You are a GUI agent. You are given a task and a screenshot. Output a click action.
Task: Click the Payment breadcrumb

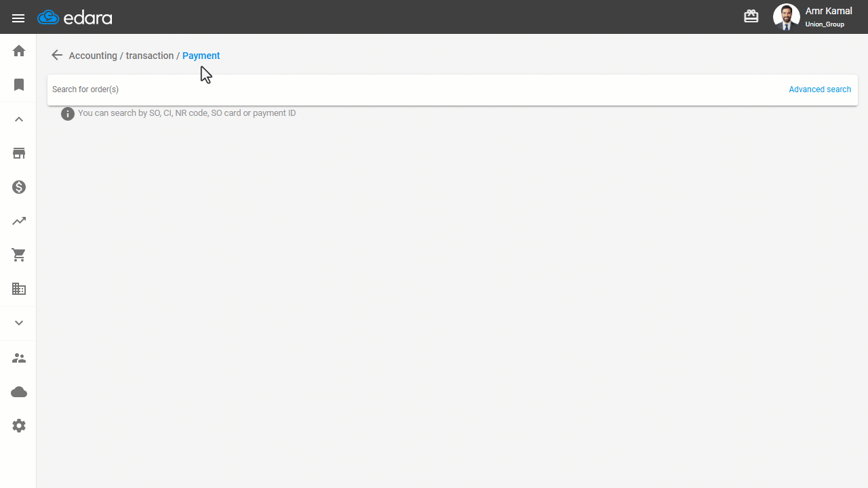pyautogui.click(x=201, y=56)
